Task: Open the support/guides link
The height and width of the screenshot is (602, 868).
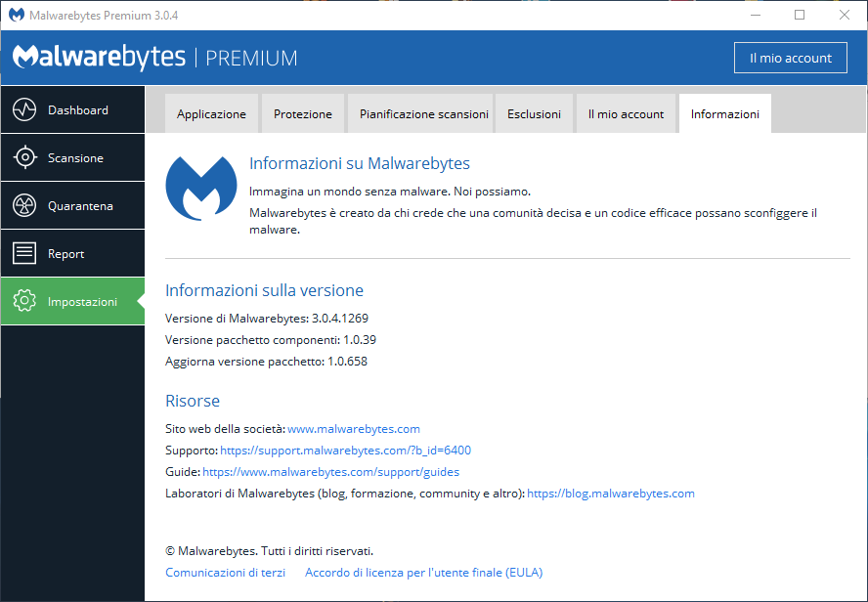Action: [x=331, y=472]
